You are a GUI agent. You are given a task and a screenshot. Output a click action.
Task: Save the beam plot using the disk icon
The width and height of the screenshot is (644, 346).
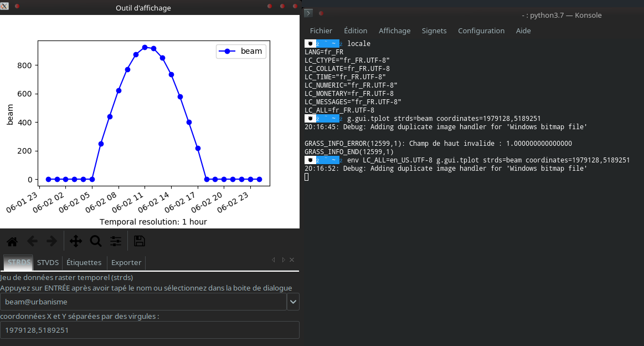pos(139,241)
